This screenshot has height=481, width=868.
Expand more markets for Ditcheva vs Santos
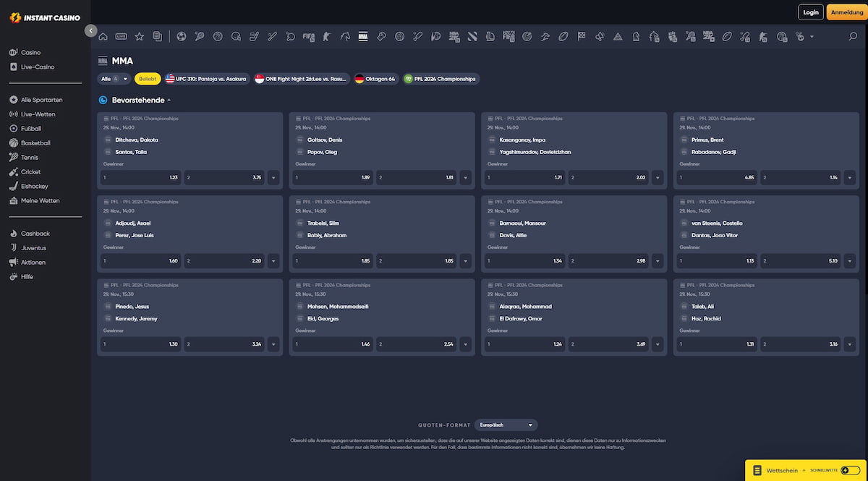pos(273,177)
